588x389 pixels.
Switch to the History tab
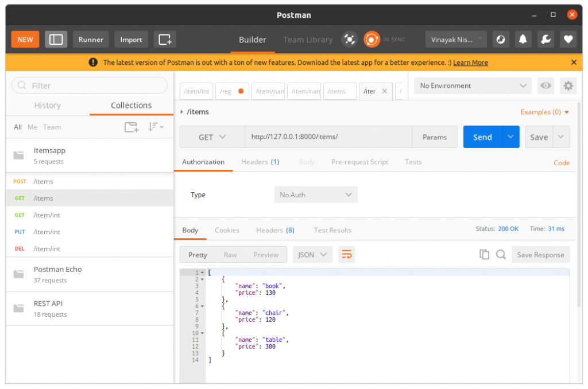point(48,106)
